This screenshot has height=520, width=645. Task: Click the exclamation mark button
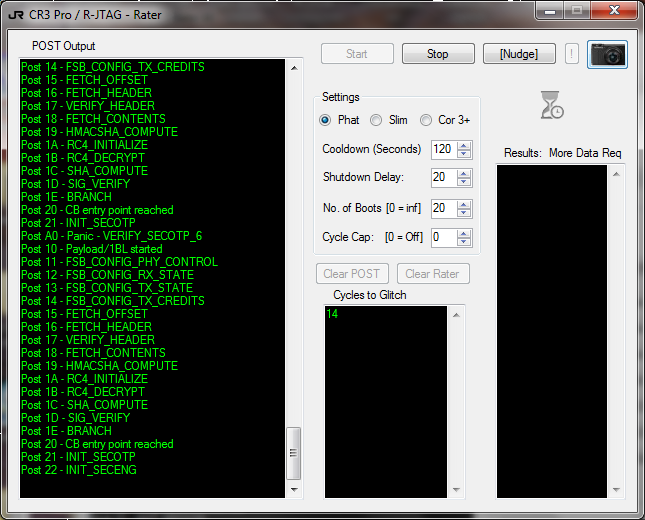(571, 54)
